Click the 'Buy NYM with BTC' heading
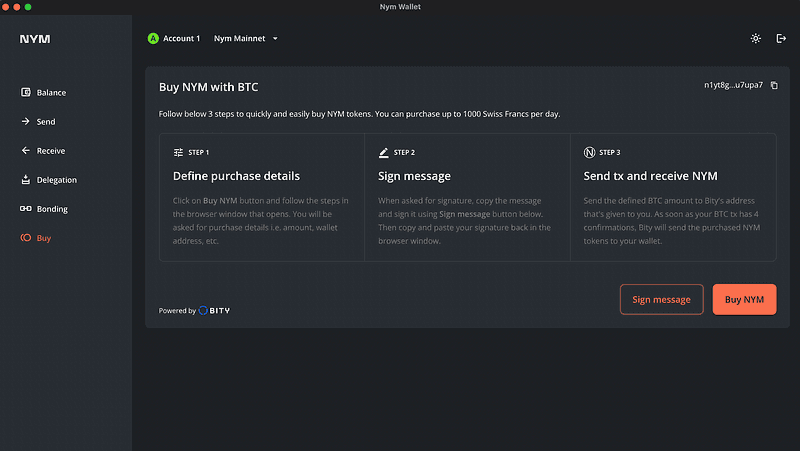800x451 pixels. 208,87
